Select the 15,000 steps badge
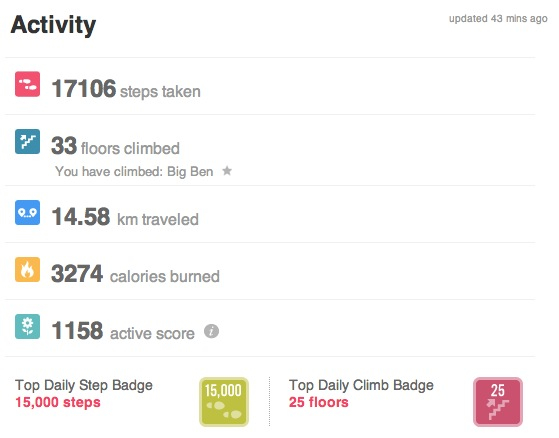559x438 pixels. tap(224, 402)
